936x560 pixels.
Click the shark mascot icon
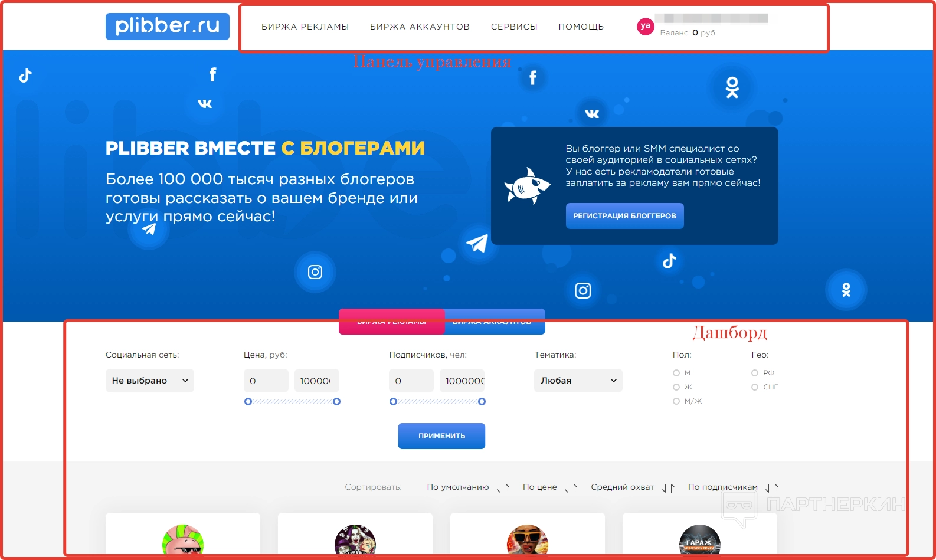(527, 186)
